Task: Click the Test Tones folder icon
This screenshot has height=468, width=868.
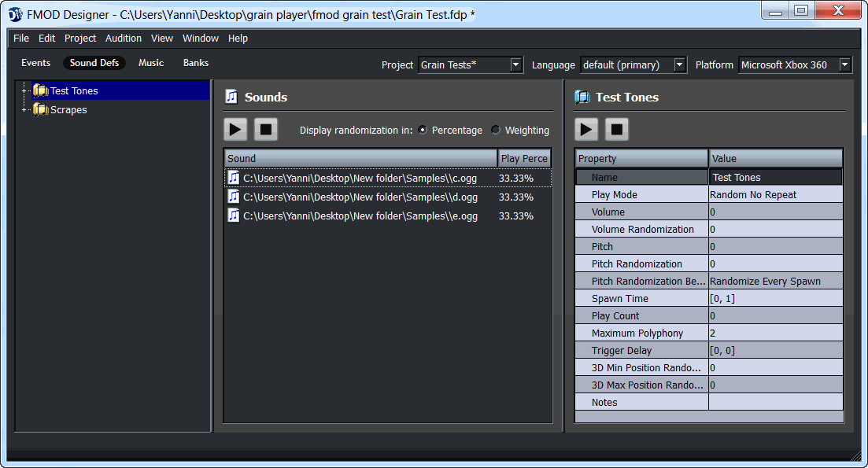Action: [x=40, y=90]
